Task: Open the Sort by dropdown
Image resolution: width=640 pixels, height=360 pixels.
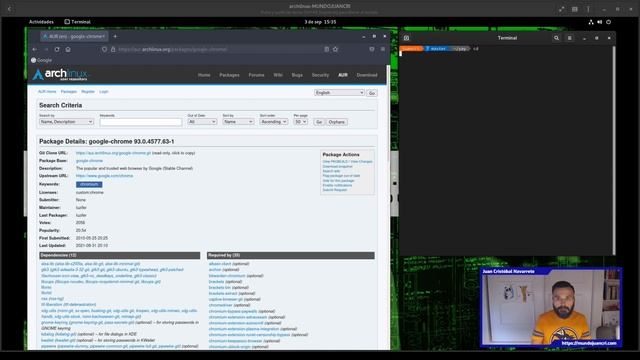Action: [238, 122]
